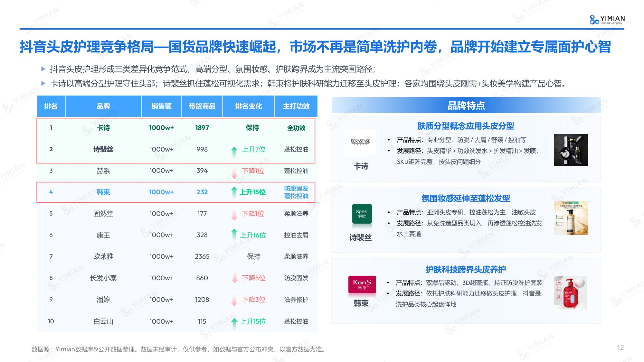644x362 pixels.
Task: Select the 品牌 column header
Action: click(x=103, y=106)
